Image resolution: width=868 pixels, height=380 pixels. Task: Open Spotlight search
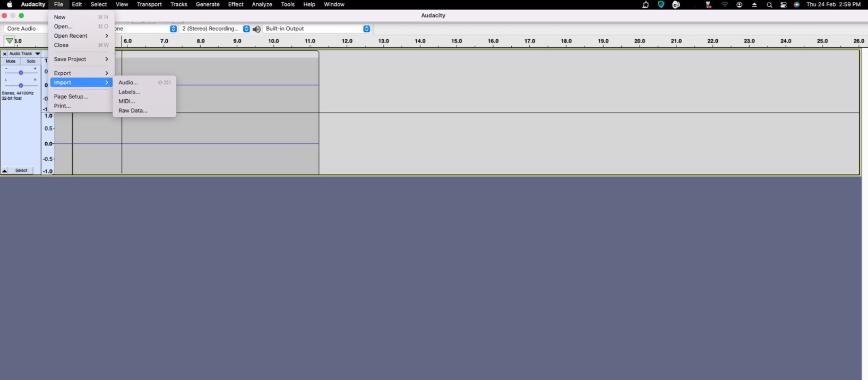(769, 5)
